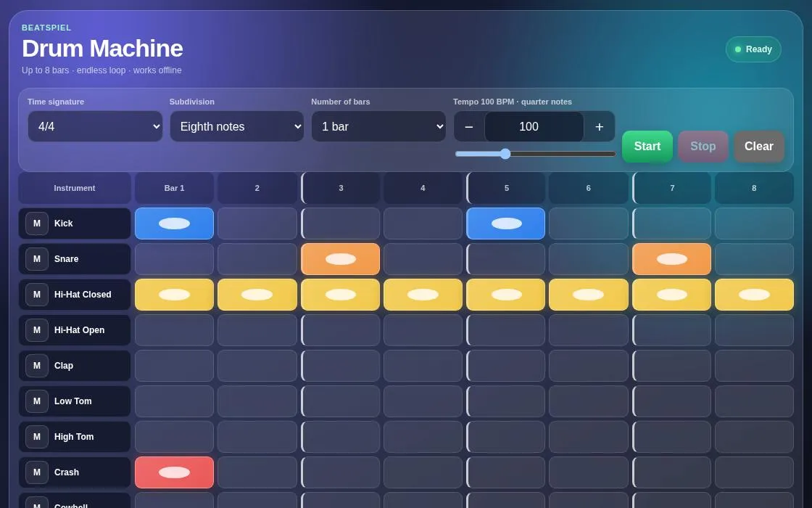Mute the Kick track

tap(37, 224)
